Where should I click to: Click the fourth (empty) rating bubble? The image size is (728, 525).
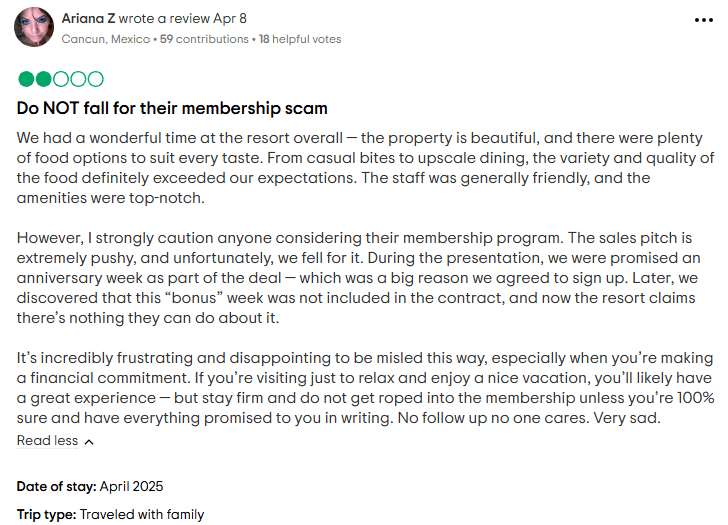point(77,79)
